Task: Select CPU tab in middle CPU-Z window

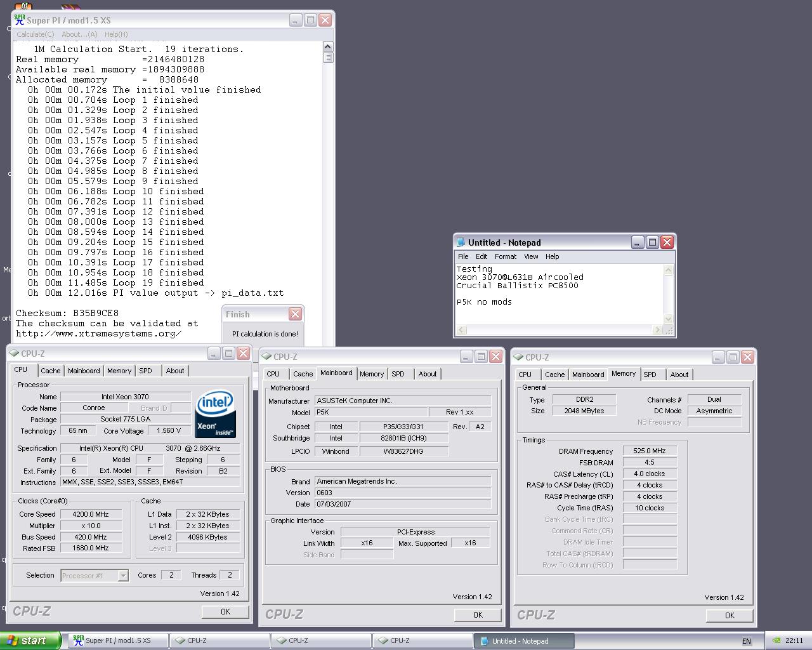Action: coord(273,374)
